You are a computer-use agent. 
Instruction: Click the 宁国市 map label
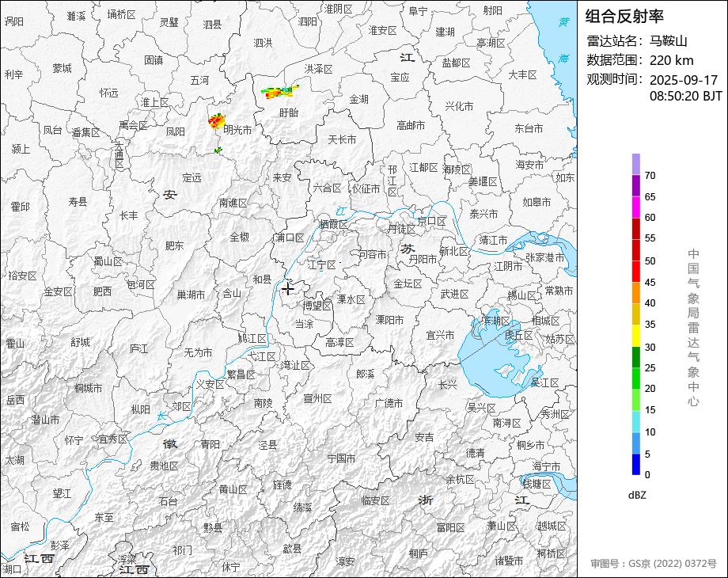pyautogui.click(x=341, y=458)
